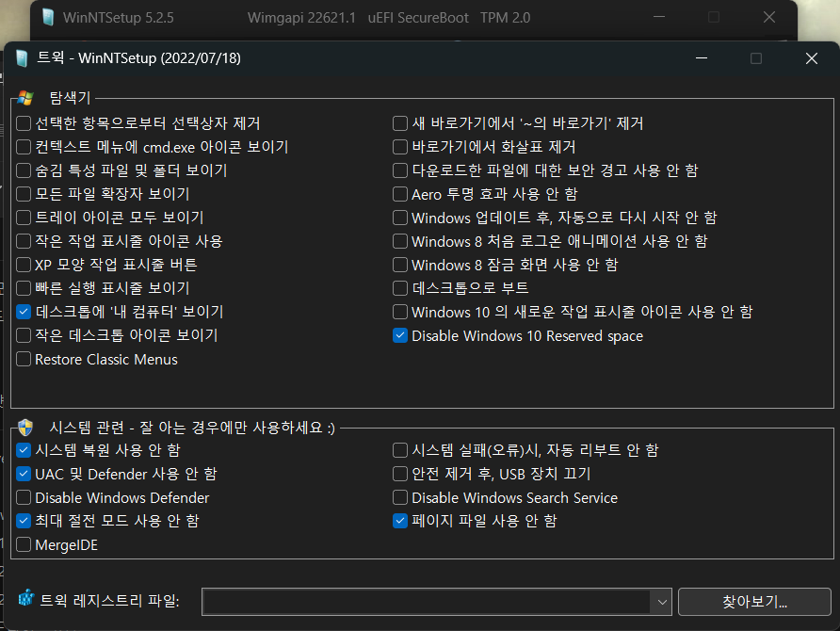This screenshot has height=631, width=840.
Task: Check 빠른 실행 표시줄 보이기
Action: (24, 288)
